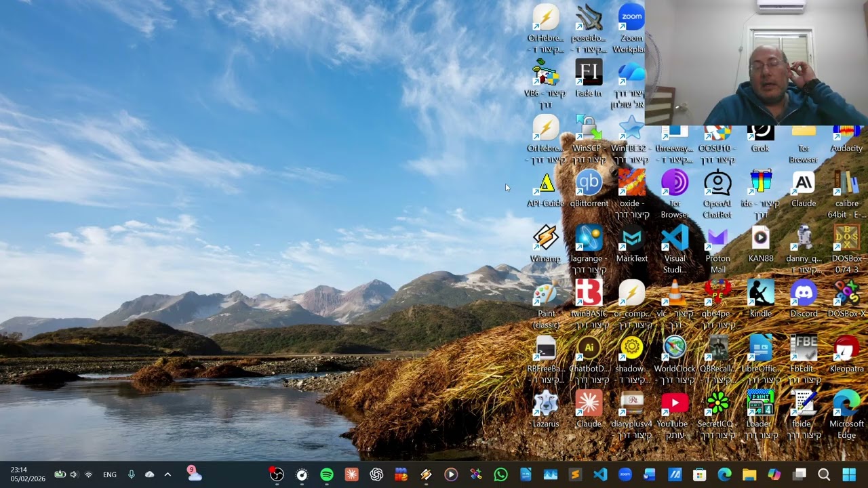
Task: Open the shadow... yellow gear shortcut
Action: [x=631, y=359]
